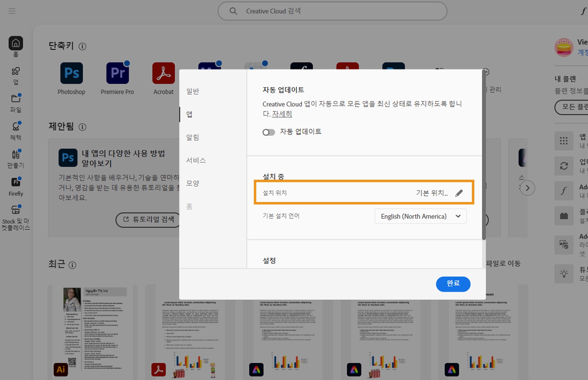Viewport: 588px width, 380px height.
Task: Expand the carousel with the right chevron
Action: click(x=527, y=188)
